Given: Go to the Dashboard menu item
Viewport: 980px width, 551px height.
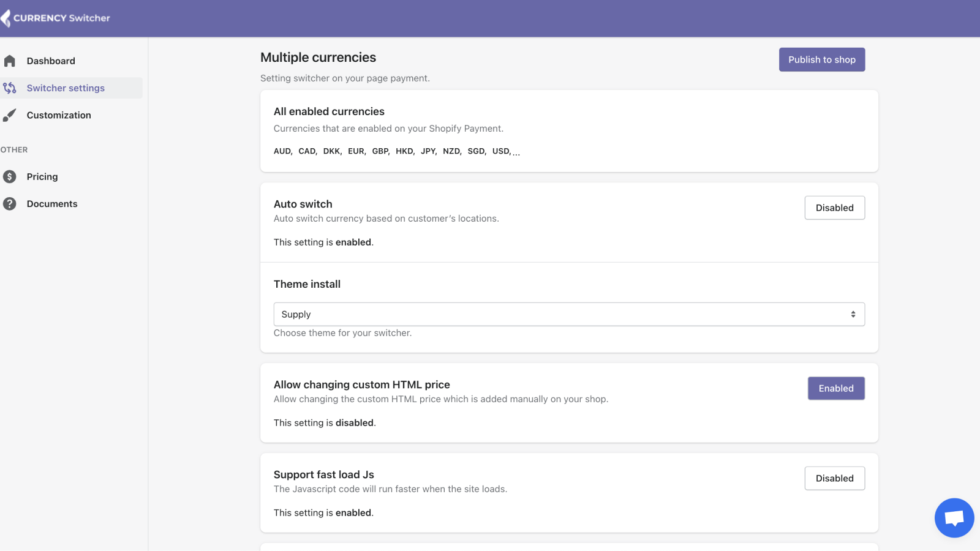Looking at the screenshot, I should pos(51,61).
